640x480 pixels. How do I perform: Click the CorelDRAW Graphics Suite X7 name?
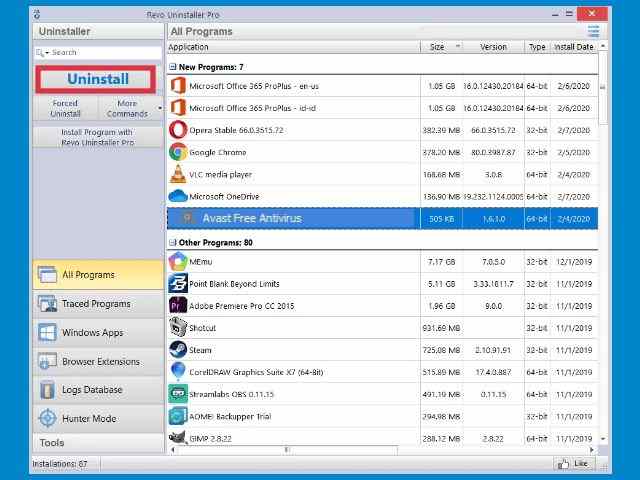(256, 372)
